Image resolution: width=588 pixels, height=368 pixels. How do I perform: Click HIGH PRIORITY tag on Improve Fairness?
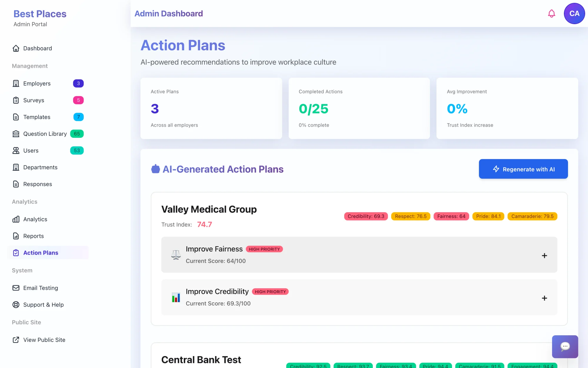tap(264, 249)
